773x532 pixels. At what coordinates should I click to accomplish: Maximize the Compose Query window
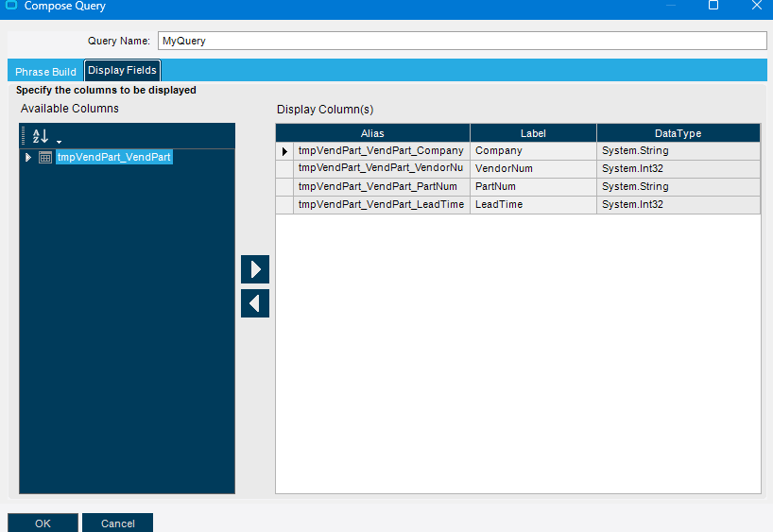tap(713, 5)
